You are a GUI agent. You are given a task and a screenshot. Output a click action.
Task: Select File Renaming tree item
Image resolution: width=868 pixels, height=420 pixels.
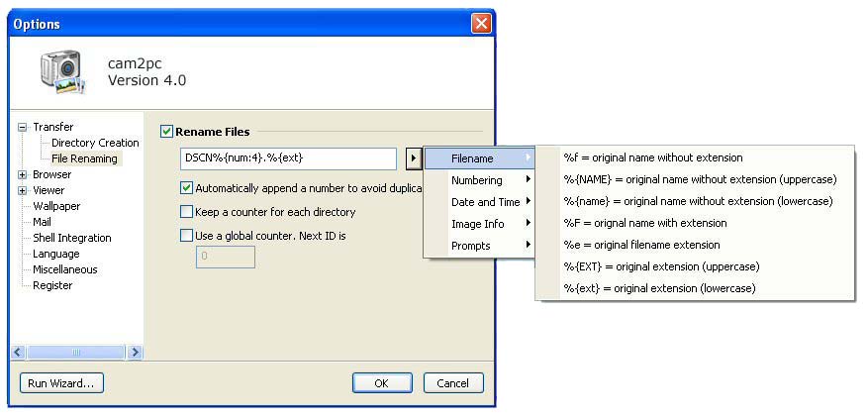click(85, 158)
